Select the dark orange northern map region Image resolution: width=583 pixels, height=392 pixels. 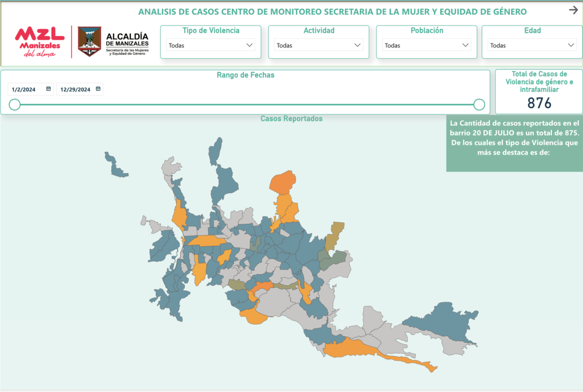coord(283,182)
